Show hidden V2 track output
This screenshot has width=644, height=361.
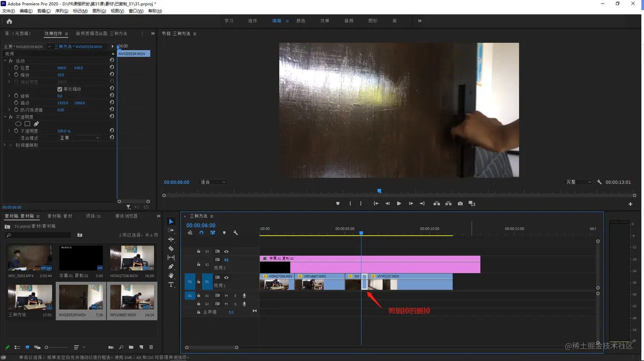226,260
